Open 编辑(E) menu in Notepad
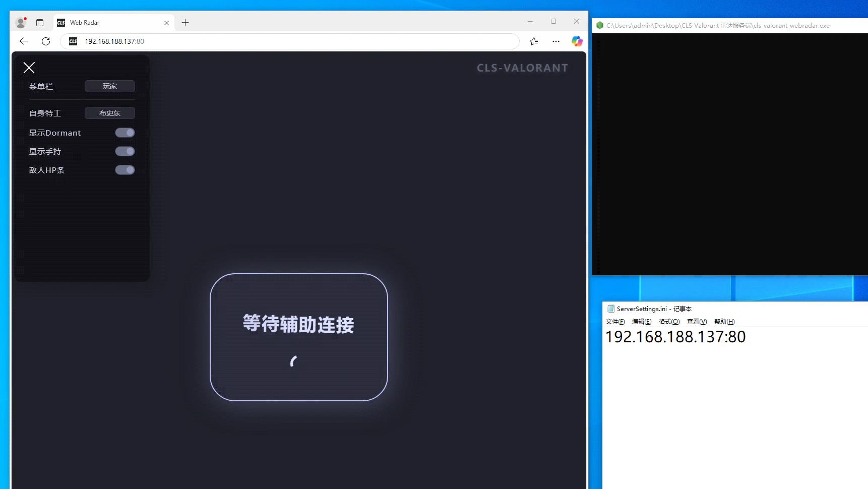Screen dimensions: 868x489 click(x=642, y=322)
